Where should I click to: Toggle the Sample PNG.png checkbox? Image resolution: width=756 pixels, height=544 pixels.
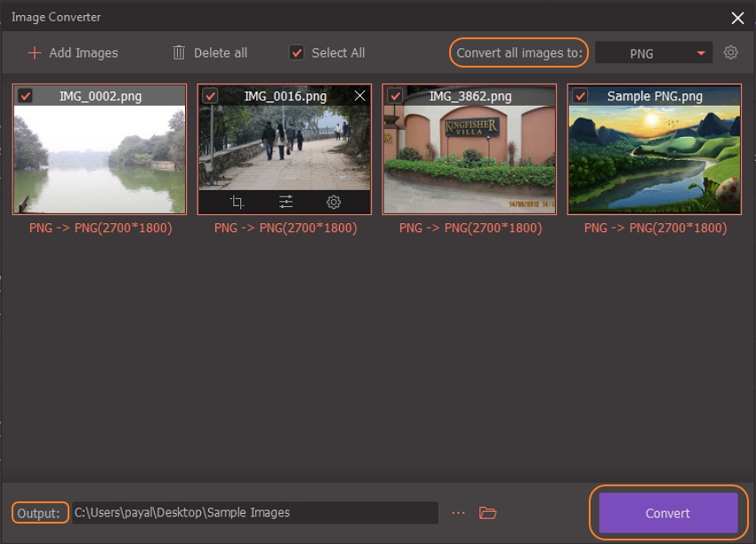[580, 96]
